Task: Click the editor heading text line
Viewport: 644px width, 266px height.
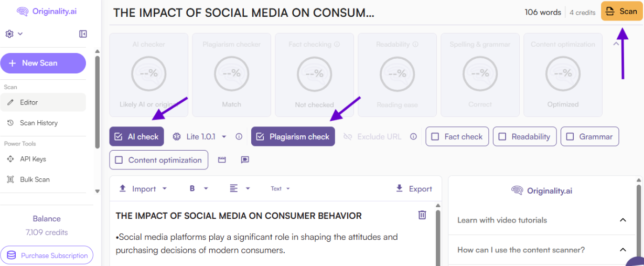Action: 239,216
